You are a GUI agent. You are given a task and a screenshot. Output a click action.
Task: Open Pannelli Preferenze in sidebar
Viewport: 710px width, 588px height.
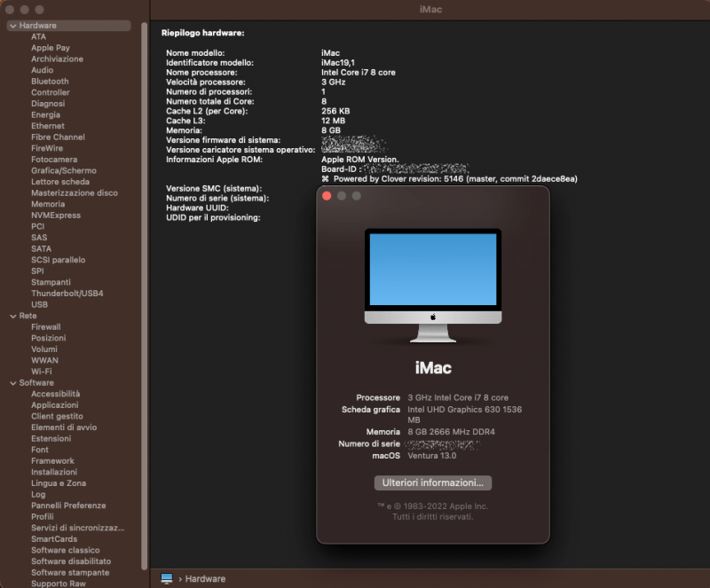tap(68, 506)
